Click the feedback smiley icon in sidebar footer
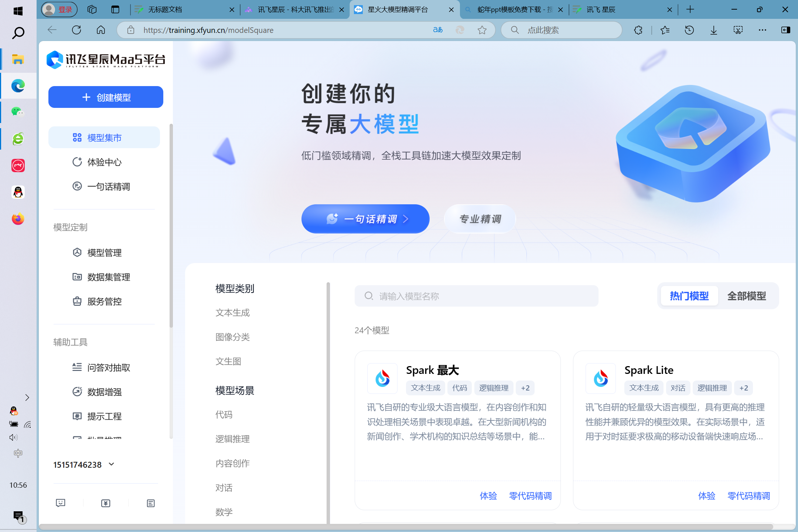Image resolution: width=798 pixels, height=532 pixels. (61, 503)
